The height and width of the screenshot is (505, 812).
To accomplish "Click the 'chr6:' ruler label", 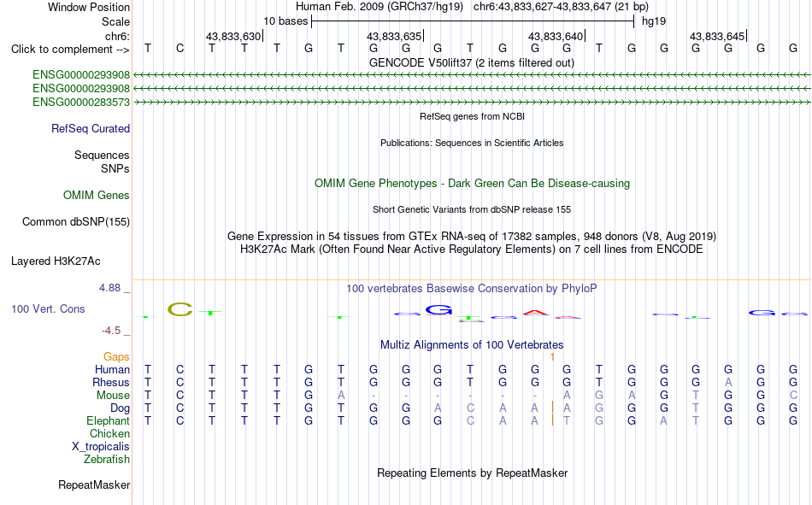I will coord(117,36).
